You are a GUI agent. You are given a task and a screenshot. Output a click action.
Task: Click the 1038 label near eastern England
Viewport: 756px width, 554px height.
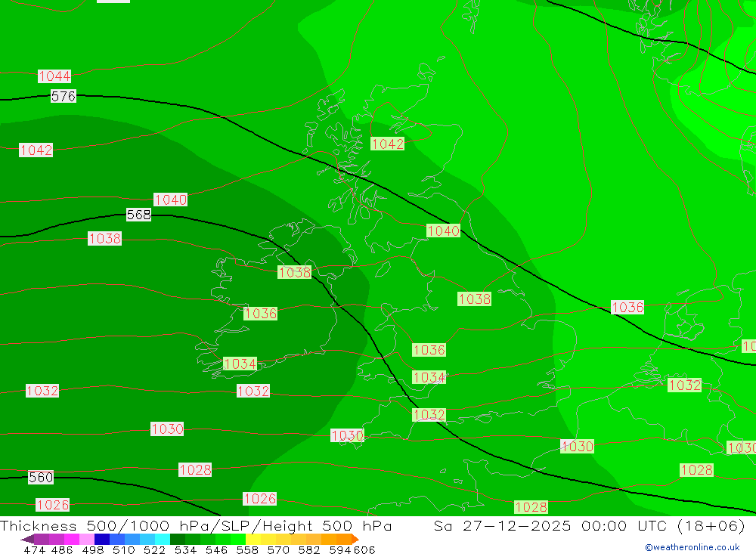coord(475,299)
